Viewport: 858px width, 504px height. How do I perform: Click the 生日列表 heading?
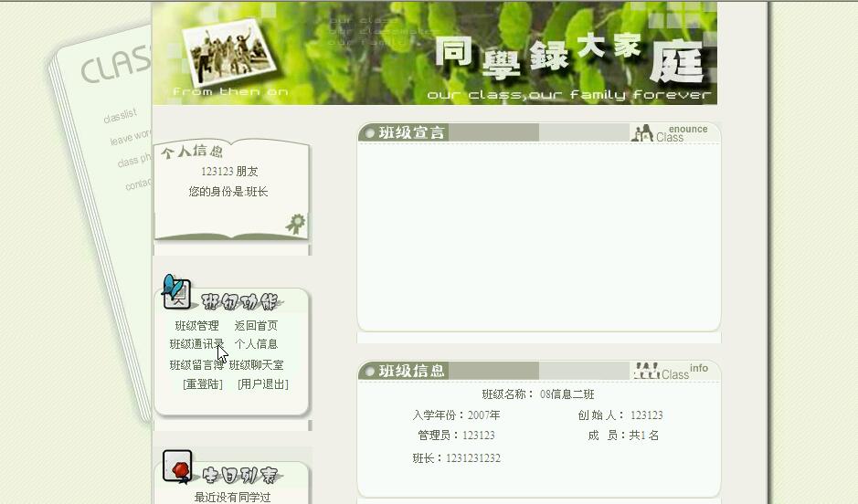tap(240, 475)
